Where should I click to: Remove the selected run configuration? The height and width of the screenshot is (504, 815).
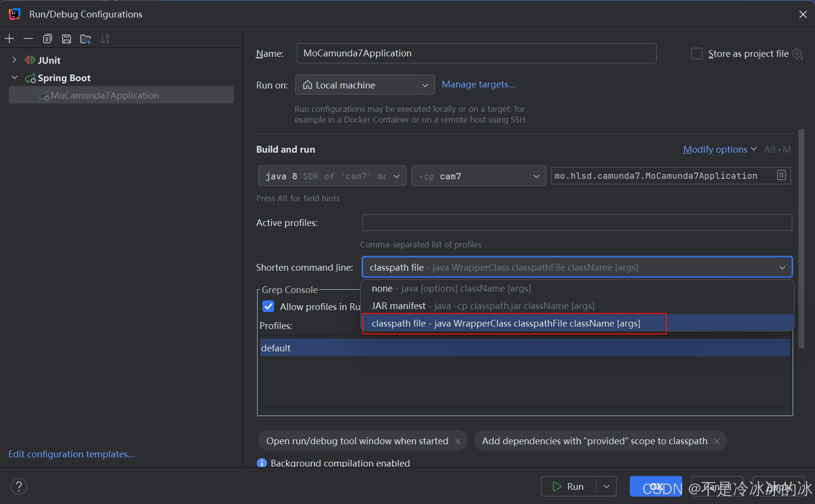click(x=28, y=38)
